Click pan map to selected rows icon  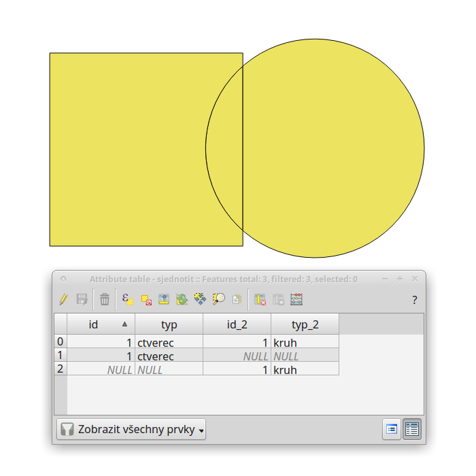(x=201, y=299)
